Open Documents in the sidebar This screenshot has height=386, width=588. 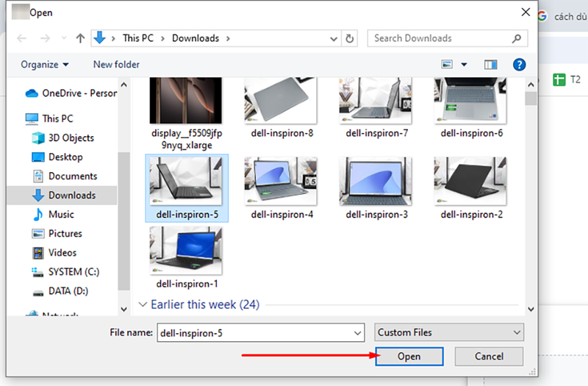coord(65,176)
